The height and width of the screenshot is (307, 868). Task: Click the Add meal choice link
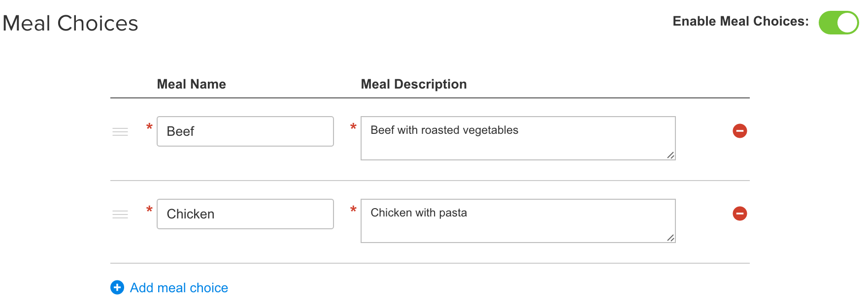[178, 288]
